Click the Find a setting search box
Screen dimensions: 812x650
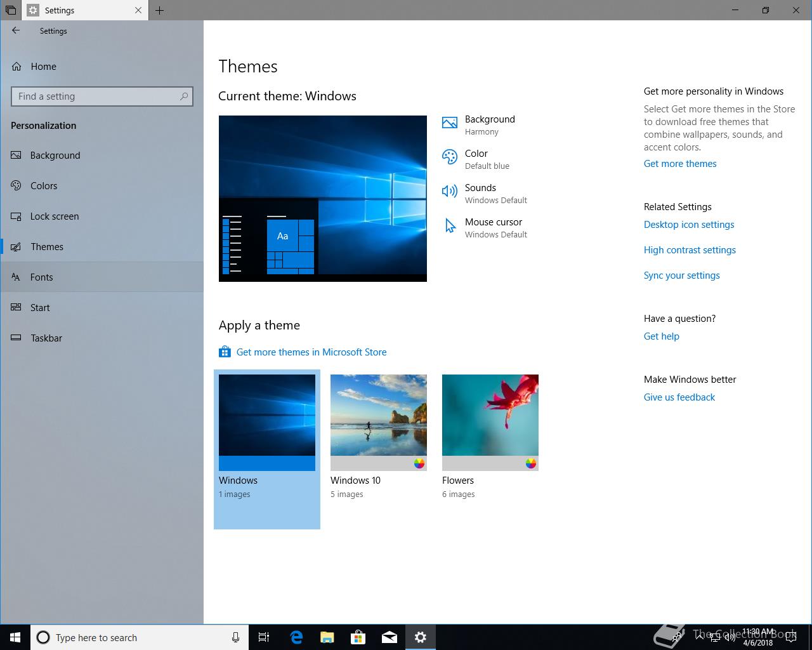tap(102, 96)
